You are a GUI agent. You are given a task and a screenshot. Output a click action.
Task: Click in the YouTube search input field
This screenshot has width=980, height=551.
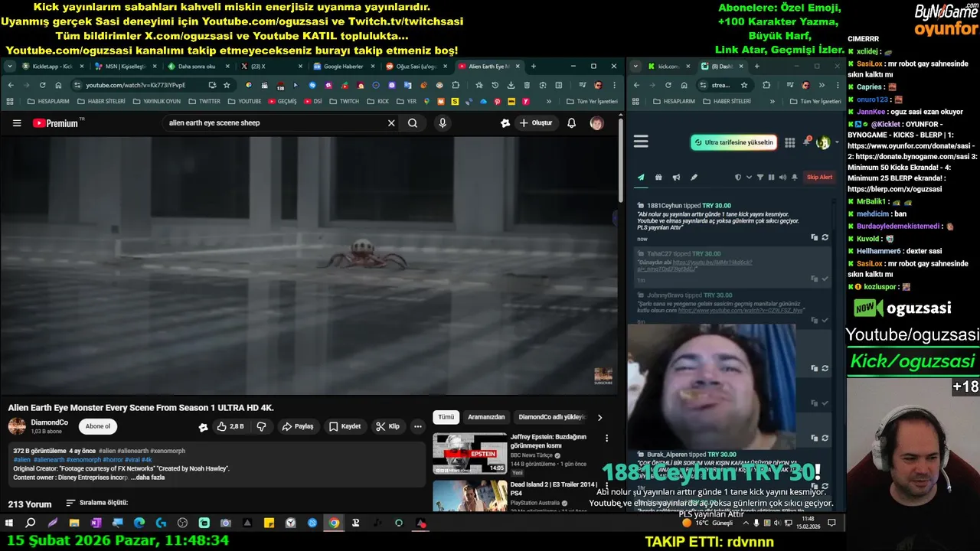[276, 123]
